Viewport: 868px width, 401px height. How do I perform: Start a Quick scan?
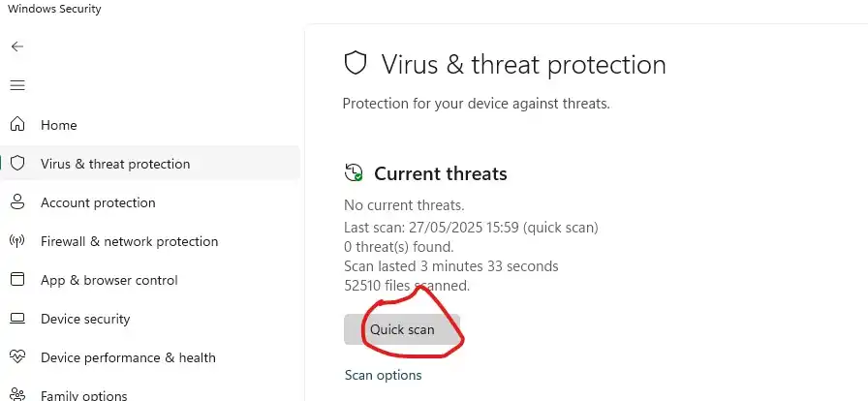pos(402,329)
